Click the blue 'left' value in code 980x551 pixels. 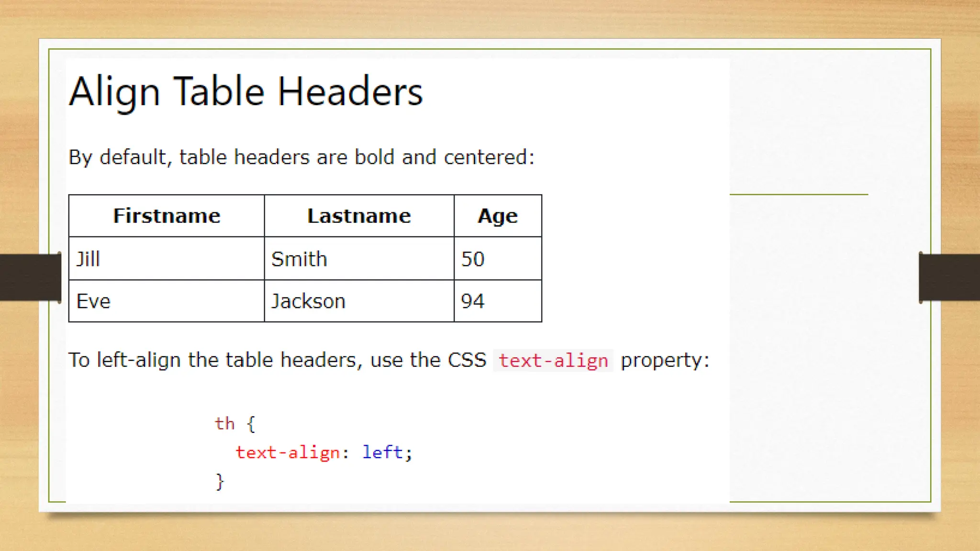point(382,452)
